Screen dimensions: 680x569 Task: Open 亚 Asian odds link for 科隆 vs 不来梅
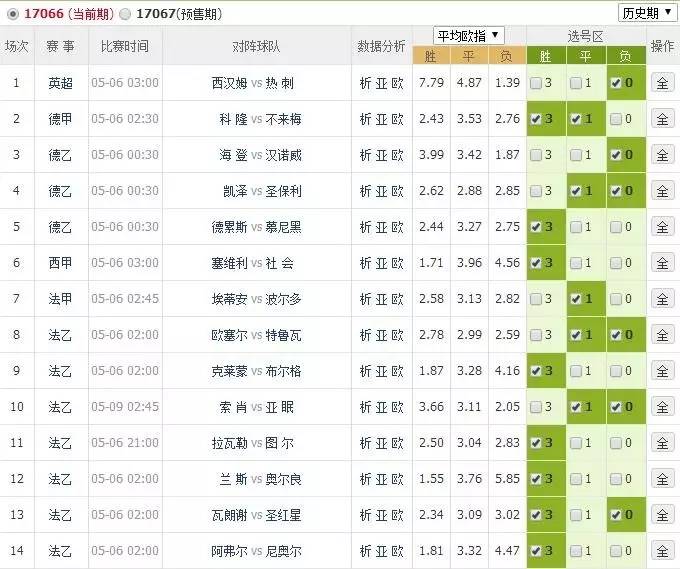(381, 119)
